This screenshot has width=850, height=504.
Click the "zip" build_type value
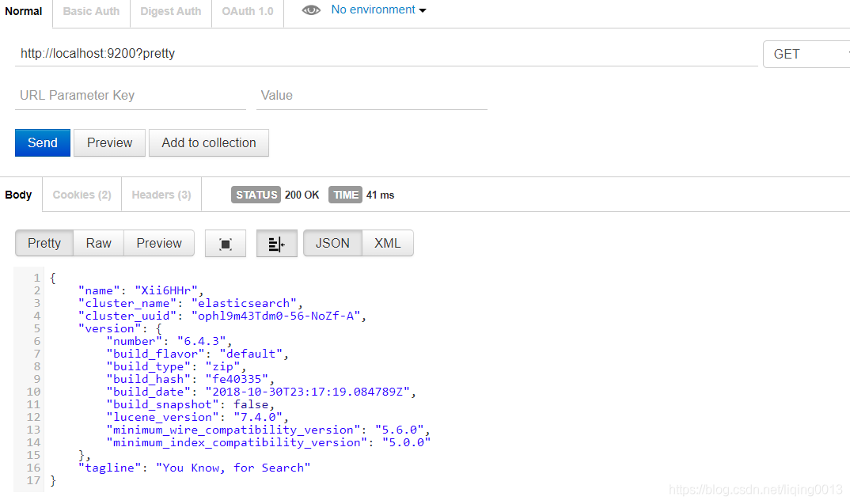[x=223, y=366]
